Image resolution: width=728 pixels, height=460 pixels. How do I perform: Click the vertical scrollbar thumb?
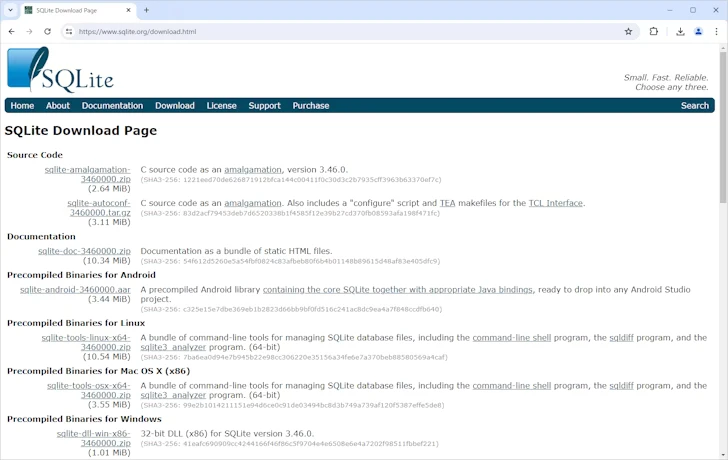point(723,128)
